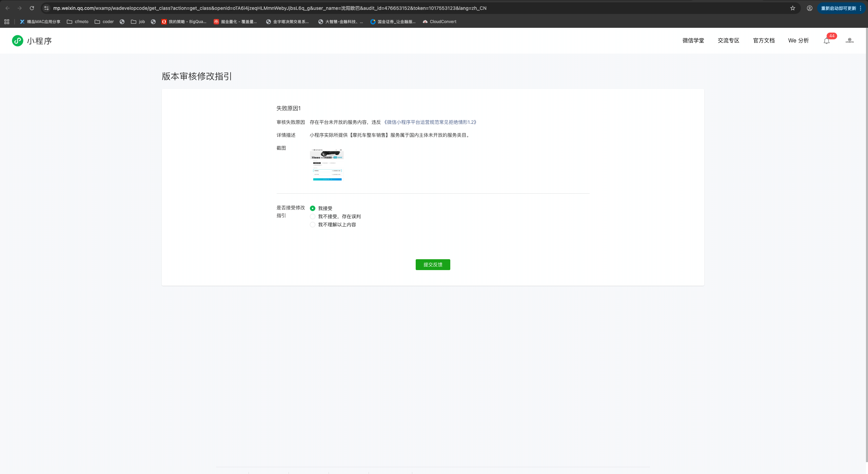Select the 我接受 radio option
The width and height of the screenshot is (868, 474).
[x=313, y=208]
